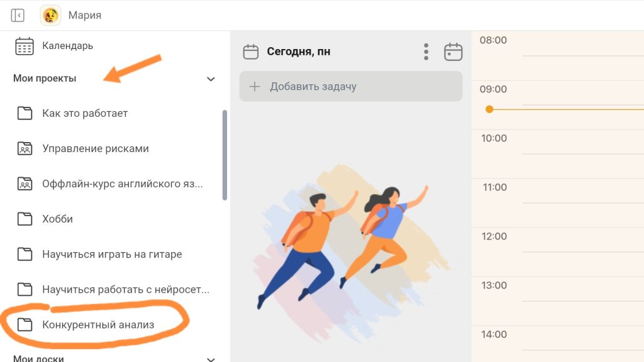Open Мария profile name

tap(85, 15)
